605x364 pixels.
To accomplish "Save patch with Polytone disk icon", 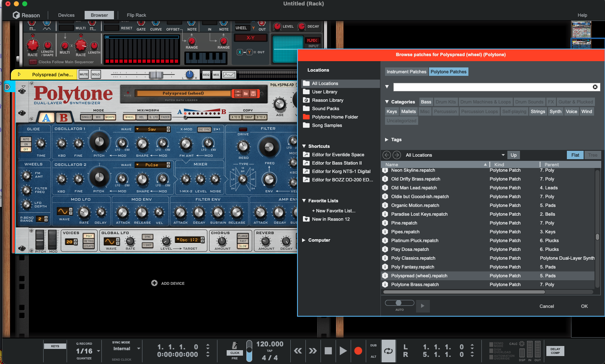I will coord(253,93).
